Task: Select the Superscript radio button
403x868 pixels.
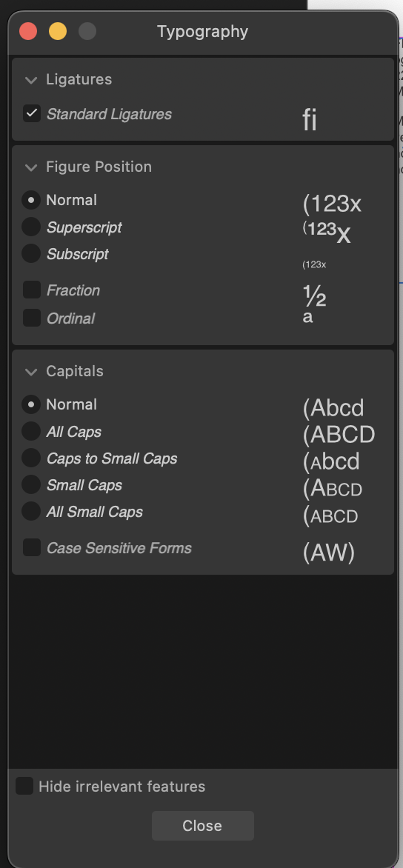Action: (x=31, y=227)
